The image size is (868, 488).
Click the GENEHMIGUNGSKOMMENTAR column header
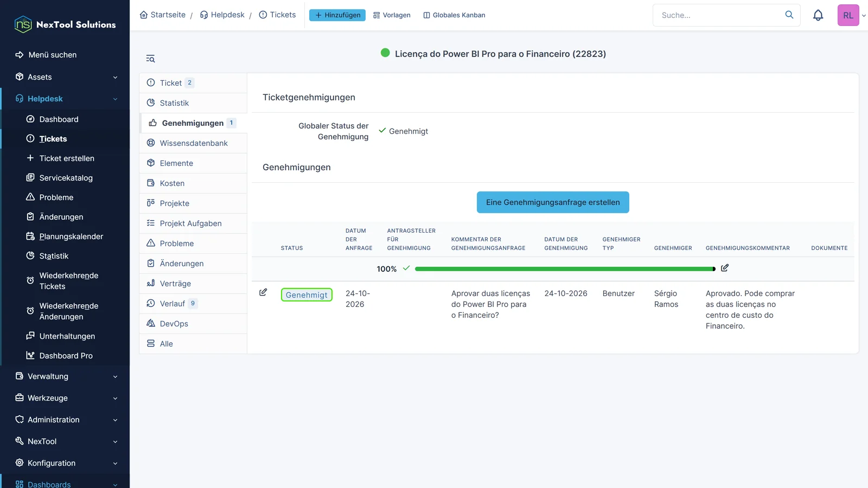click(x=748, y=248)
